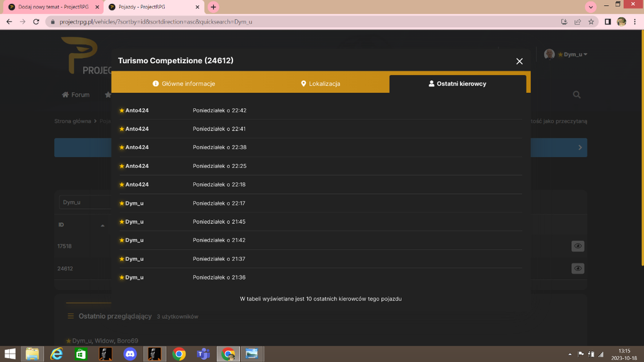Bookmark page with the star icon
Screen dimensions: 644x362
coord(591,22)
